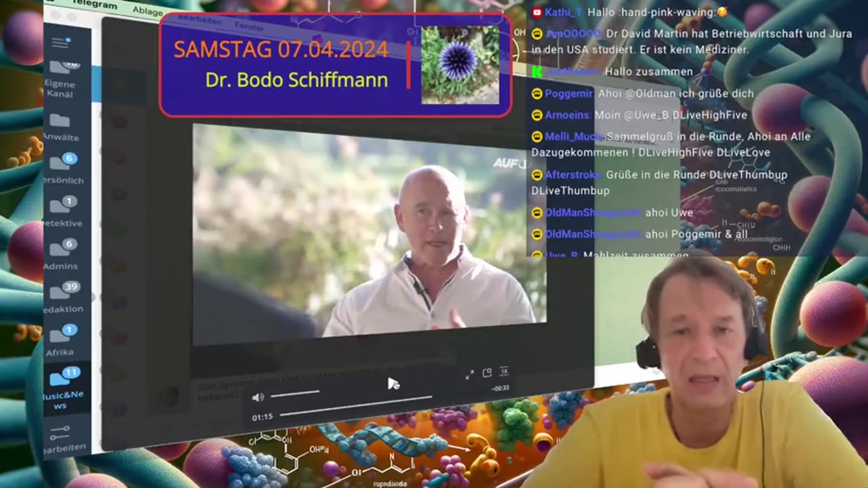Open the Persönlich folder with 6 badge
This screenshot has width=868, height=488.
(62, 169)
